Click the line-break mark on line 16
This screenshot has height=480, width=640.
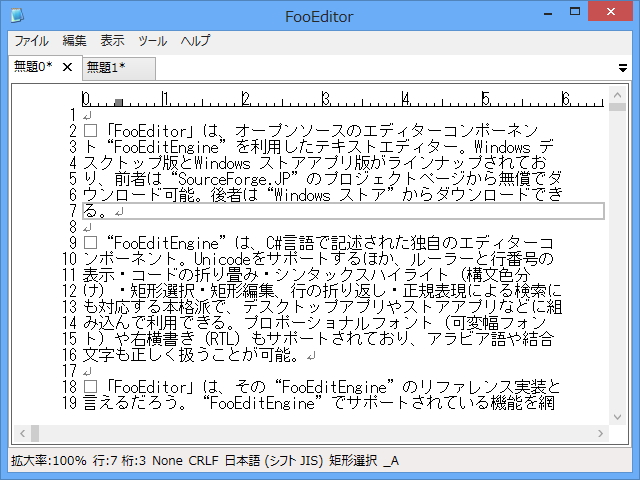pos(311,357)
